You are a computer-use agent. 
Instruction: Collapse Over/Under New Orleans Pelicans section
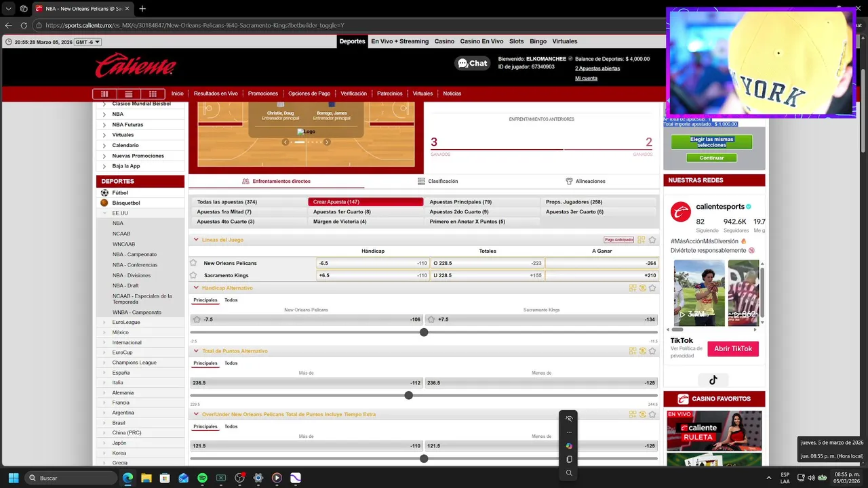196,414
